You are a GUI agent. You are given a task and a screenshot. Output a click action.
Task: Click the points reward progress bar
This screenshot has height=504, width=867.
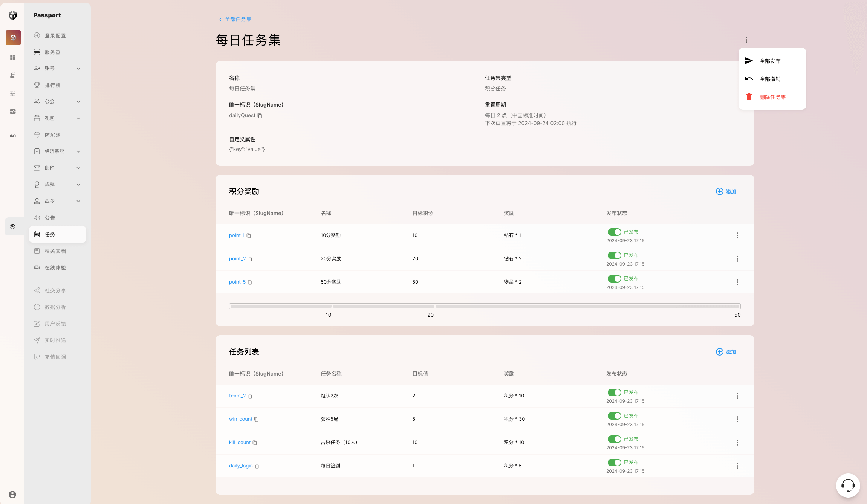point(485,306)
